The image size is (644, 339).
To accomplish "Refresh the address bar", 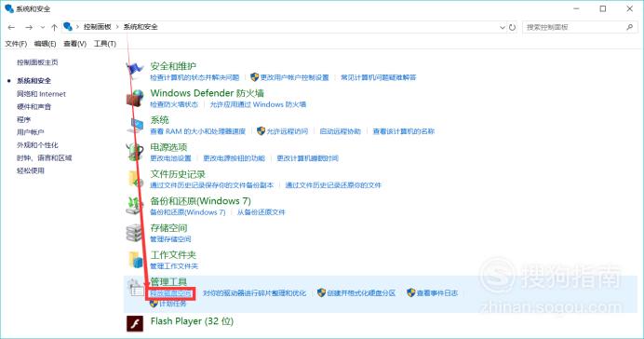I will point(512,27).
